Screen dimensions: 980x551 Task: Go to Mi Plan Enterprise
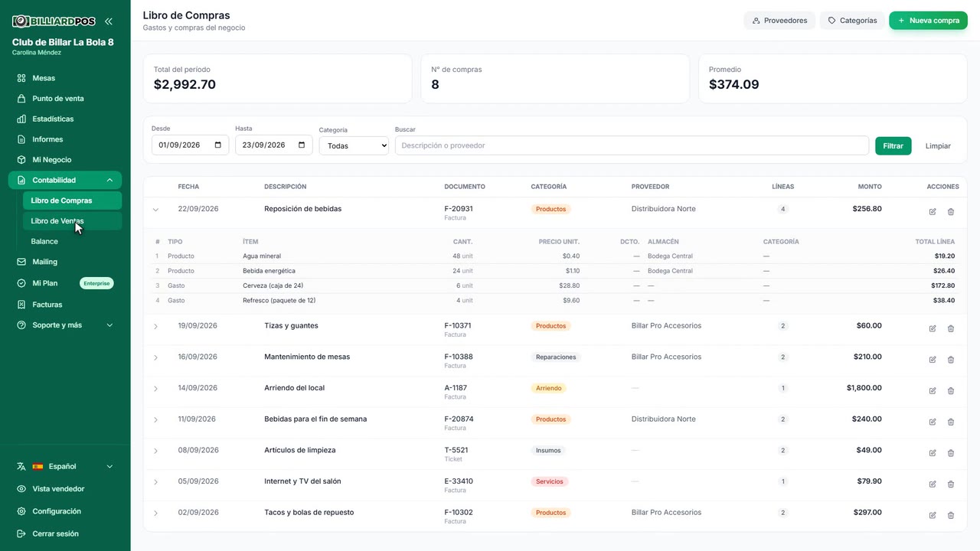tap(65, 283)
